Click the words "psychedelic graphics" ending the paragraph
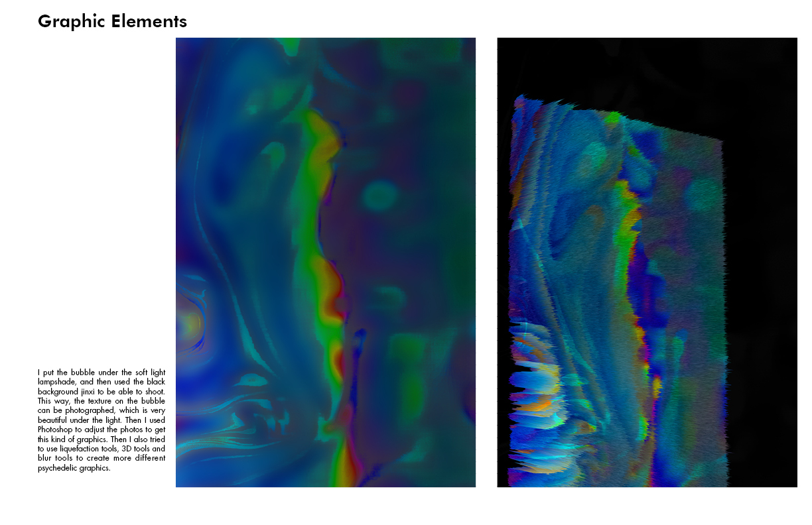 click(74, 468)
